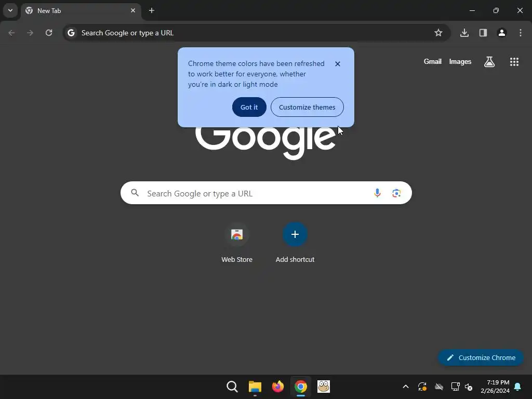Expand hidden system tray icons chevron
The image size is (532, 399).
click(405, 387)
